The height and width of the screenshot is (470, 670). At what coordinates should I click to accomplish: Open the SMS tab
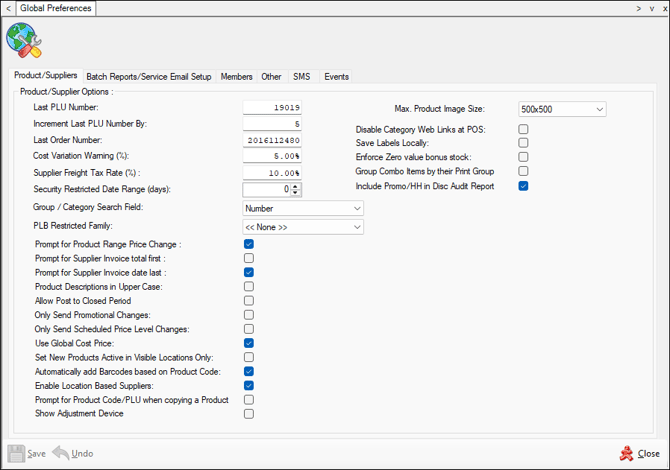click(x=302, y=77)
